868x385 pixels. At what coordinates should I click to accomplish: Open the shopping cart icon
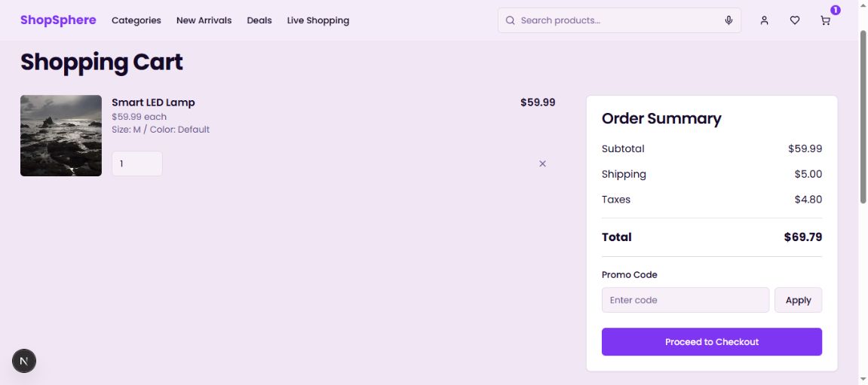coord(825,20)
